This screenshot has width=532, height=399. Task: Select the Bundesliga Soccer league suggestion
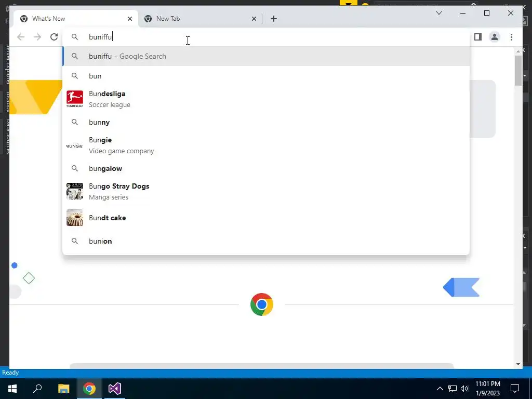point(266,99)
